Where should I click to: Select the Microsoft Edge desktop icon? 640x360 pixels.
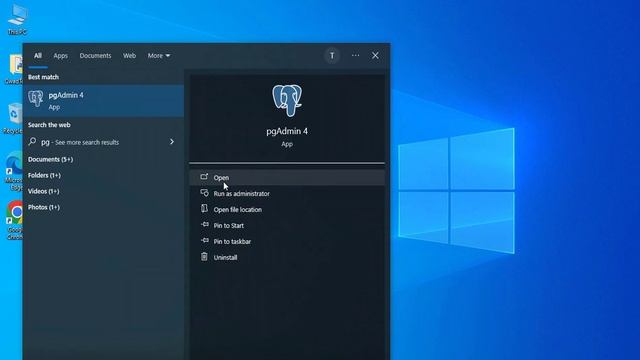14,171
